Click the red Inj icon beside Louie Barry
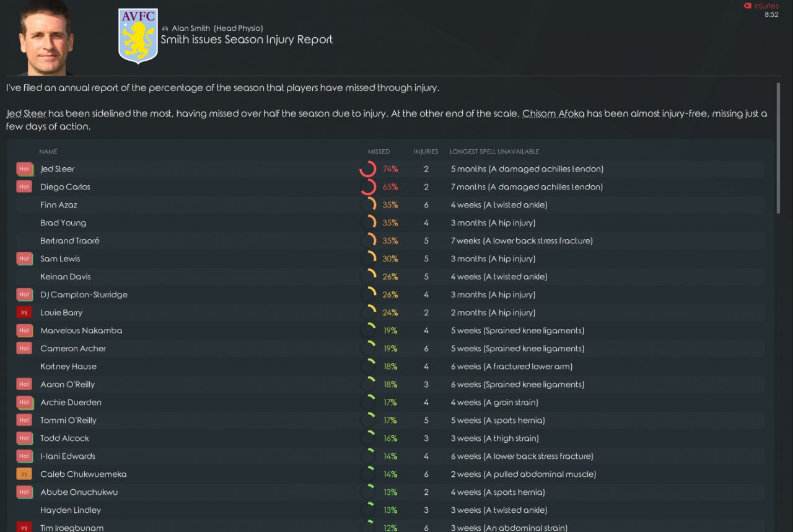The height and width of the screenshot is (532, 793). coord(24,313)
